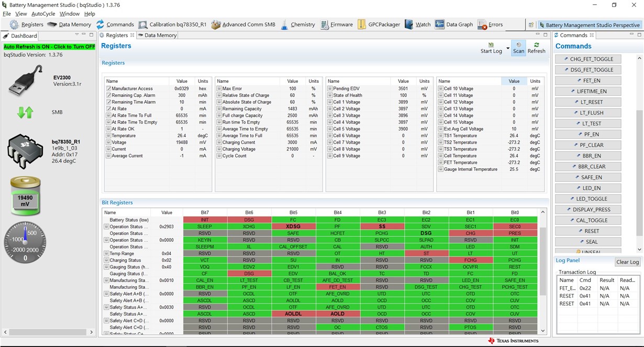
Task: Click the LT_FLUSH command button
Action: coord(588,113)
